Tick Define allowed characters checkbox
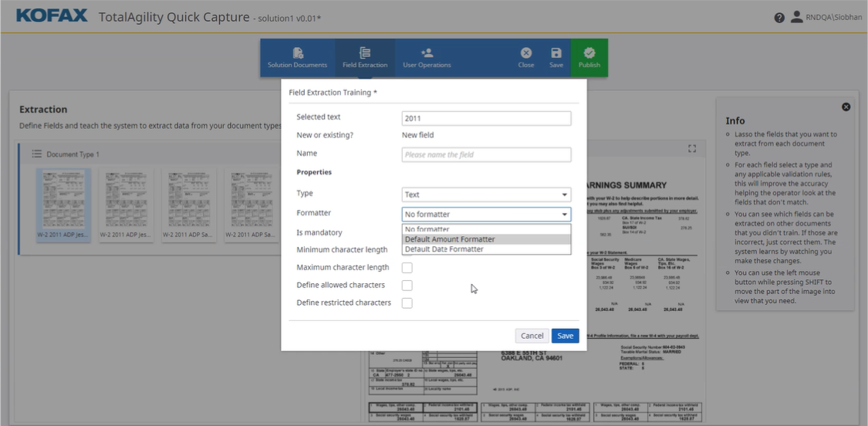868x426 pixels. pyautogui.click(x=407, y=286)
